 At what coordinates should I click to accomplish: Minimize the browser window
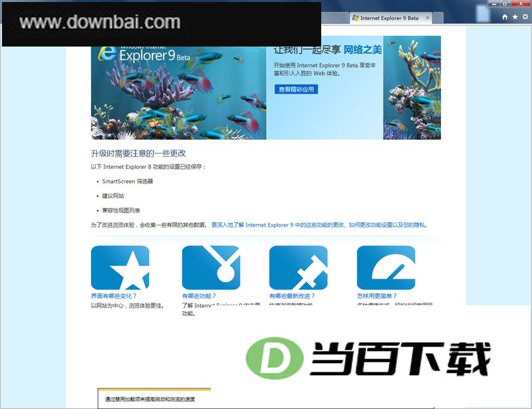(494, 3)
